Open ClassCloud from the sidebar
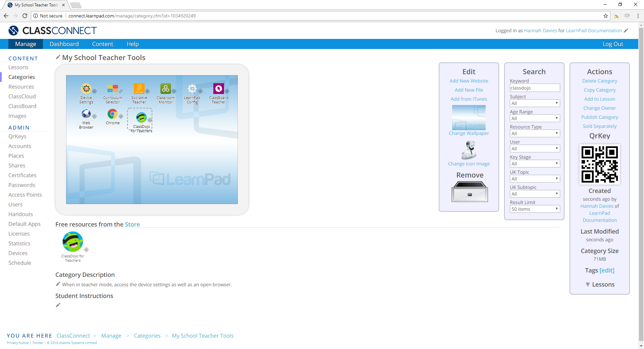The image size is (644, 349). coord(22,97)
